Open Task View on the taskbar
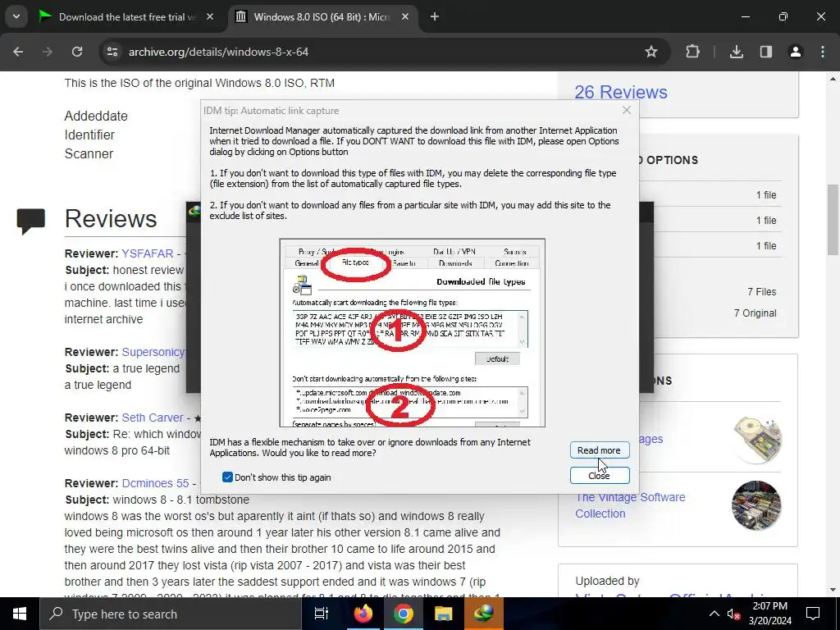Screen dimensions: 840x630 pyautogui.click(x=321, y=614)
